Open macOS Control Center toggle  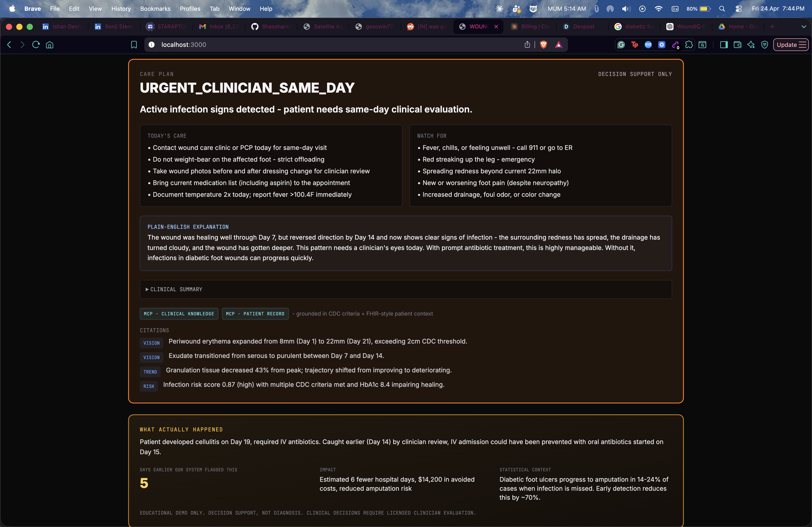coord(739,9)
